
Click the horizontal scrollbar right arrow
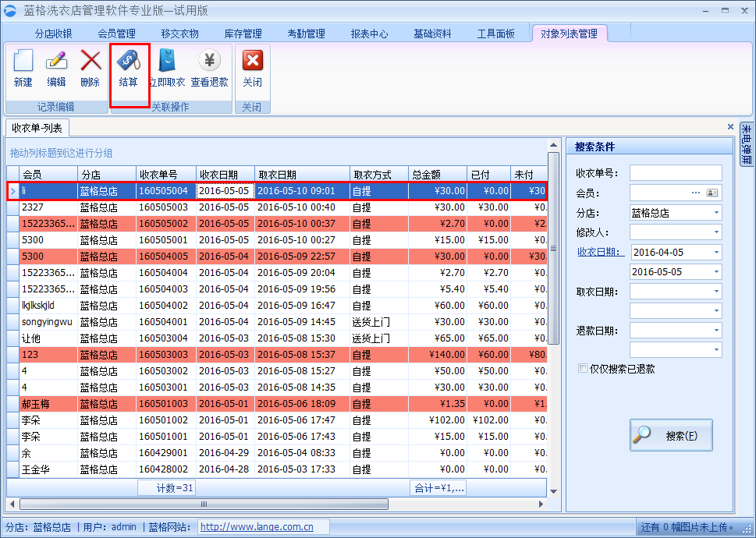coord(541,504)
